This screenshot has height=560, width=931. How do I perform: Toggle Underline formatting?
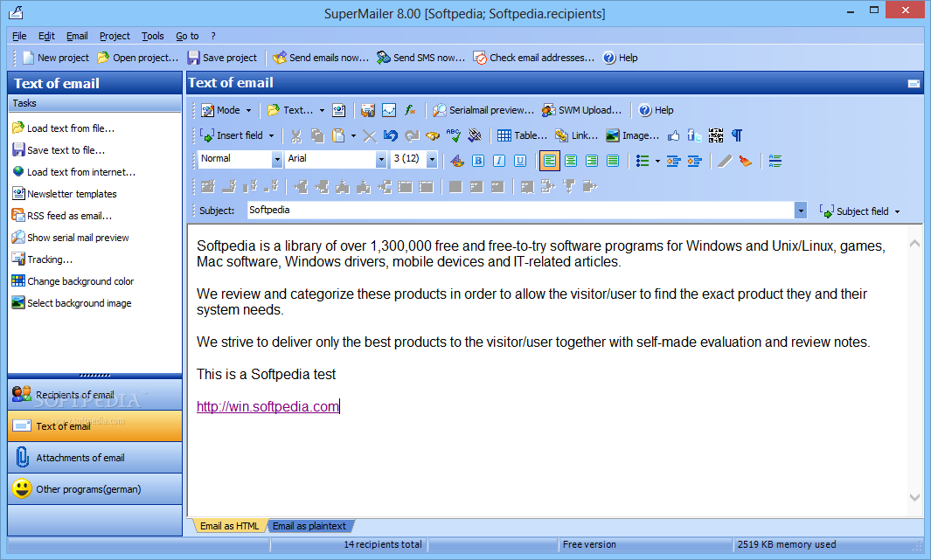520,162
